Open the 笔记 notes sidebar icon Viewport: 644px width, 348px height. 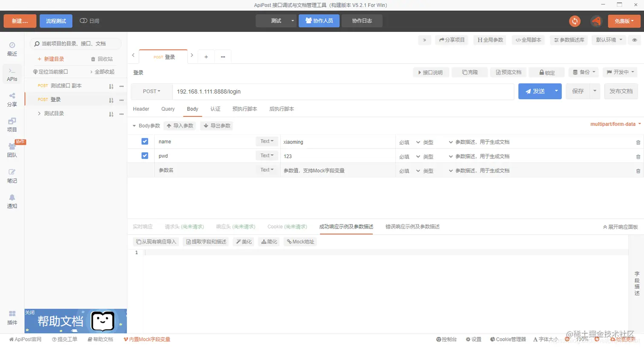[12, 176]
